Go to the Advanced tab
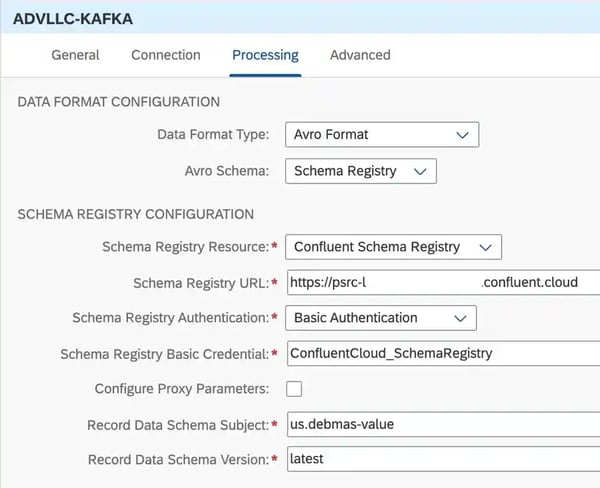Viewport: 600px width, 488px height. pyautogui.click(x=360, y=55)
